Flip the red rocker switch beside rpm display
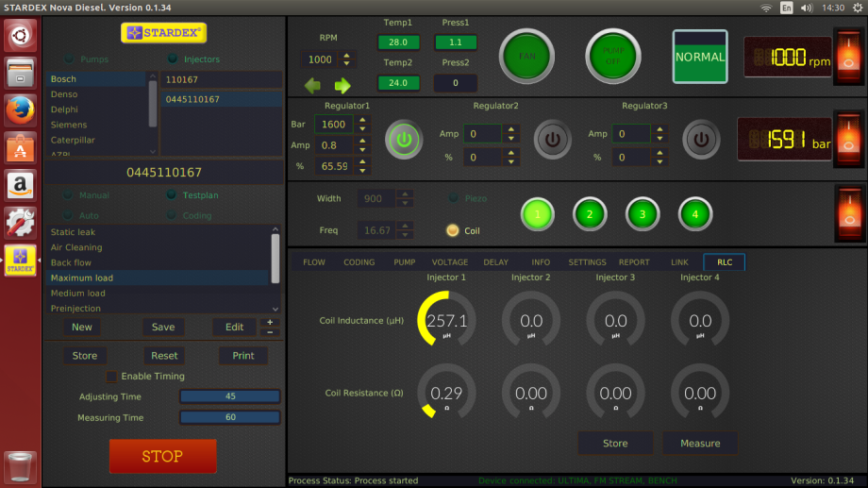This screenshot has height=488, width=868. click(x=848, y=57)
